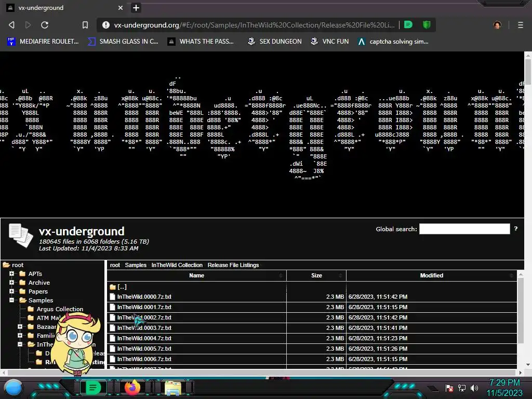Open the Argus Collection folder
The height and width of the screenshot is (399, 532).
(x=60, y=309)
